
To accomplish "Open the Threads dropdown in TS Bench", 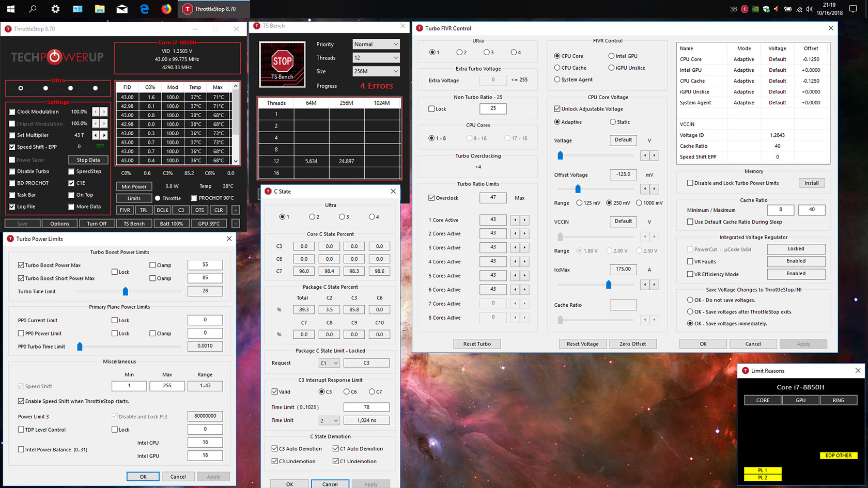I will [x=376, y=58].
